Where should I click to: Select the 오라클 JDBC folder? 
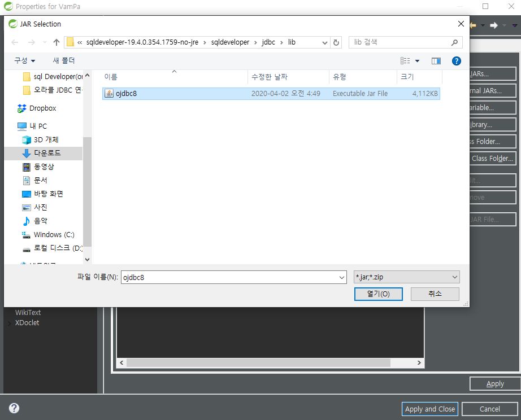(x=53, y=90)
